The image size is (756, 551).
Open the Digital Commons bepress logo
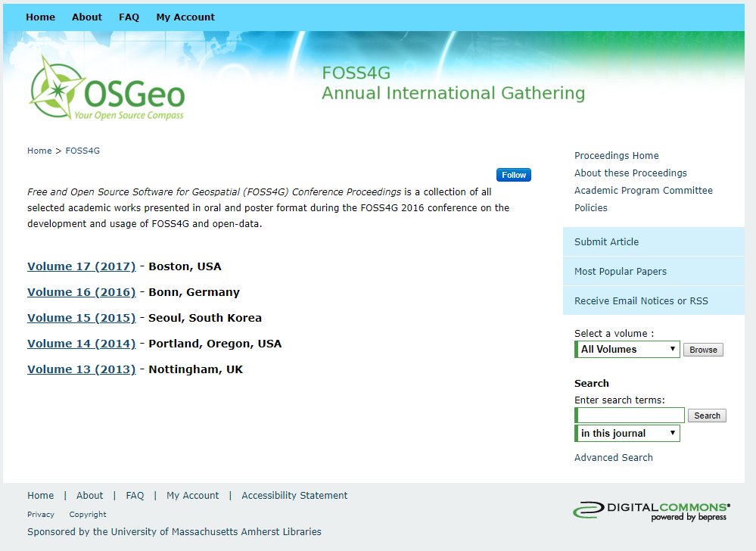(x=652, y=511)
